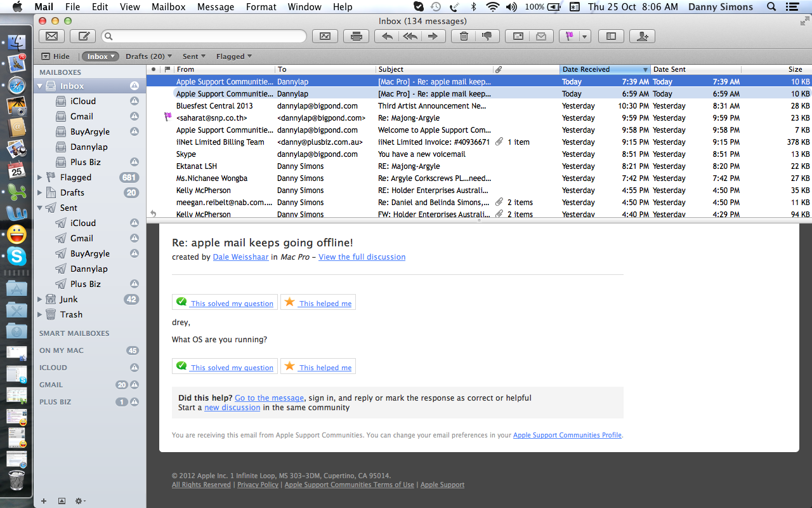Expand the Trash mailbox

41,314
